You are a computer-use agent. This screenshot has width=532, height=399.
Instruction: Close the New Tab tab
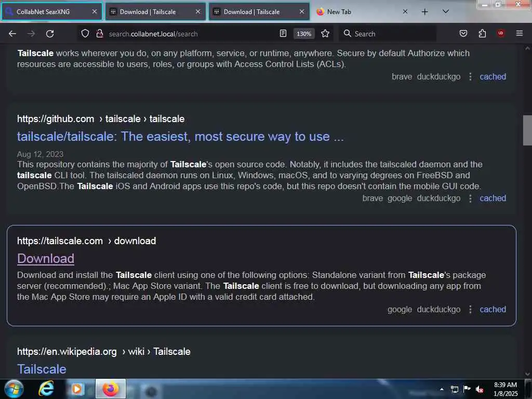point(405,12)
